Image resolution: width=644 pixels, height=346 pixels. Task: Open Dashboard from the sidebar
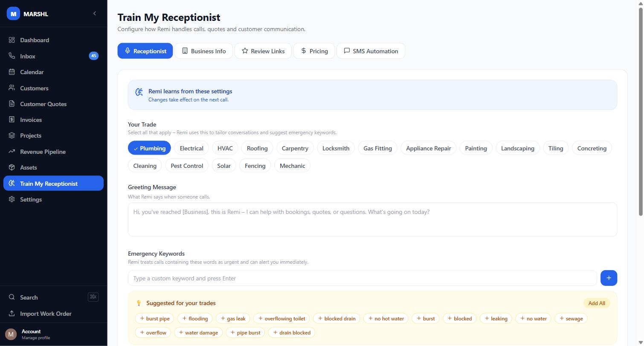(x=53, y=40)
